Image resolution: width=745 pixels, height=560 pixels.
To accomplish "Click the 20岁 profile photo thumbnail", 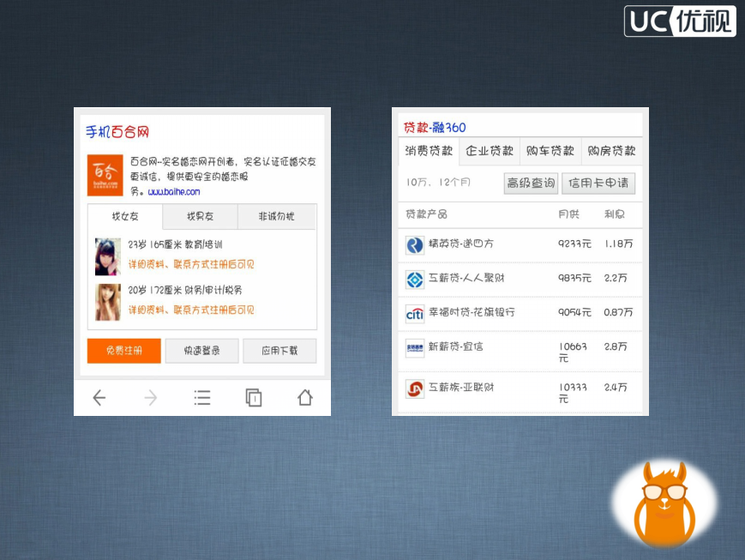I will coord(108,303).
